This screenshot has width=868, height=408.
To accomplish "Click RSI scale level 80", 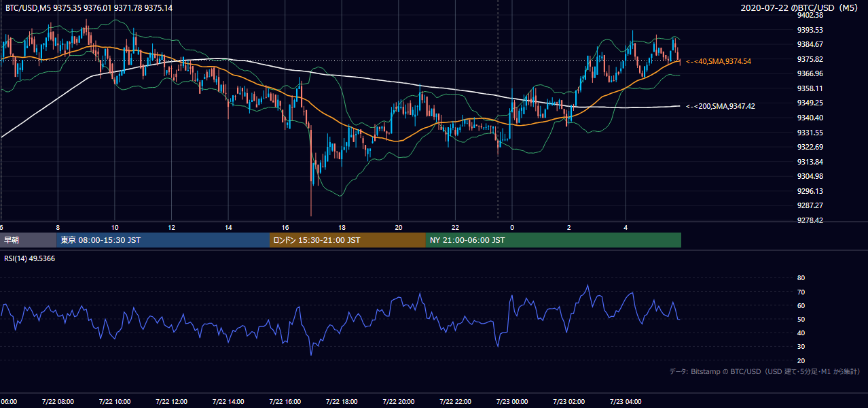I will [x=801, y=278].
